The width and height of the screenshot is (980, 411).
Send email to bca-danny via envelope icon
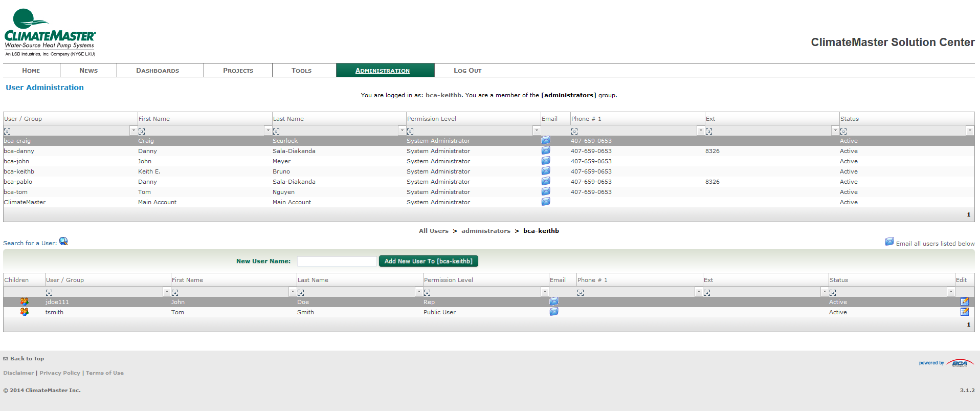coord(546,150)
